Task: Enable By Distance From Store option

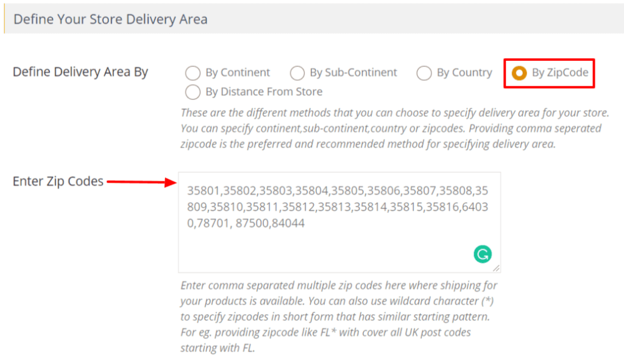Action: click(193, 91)
